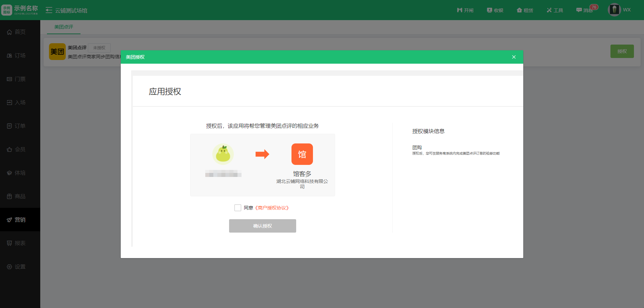Collapse the sidebar menu toggle icon
644x308 pixels.
tap(49, 10)
